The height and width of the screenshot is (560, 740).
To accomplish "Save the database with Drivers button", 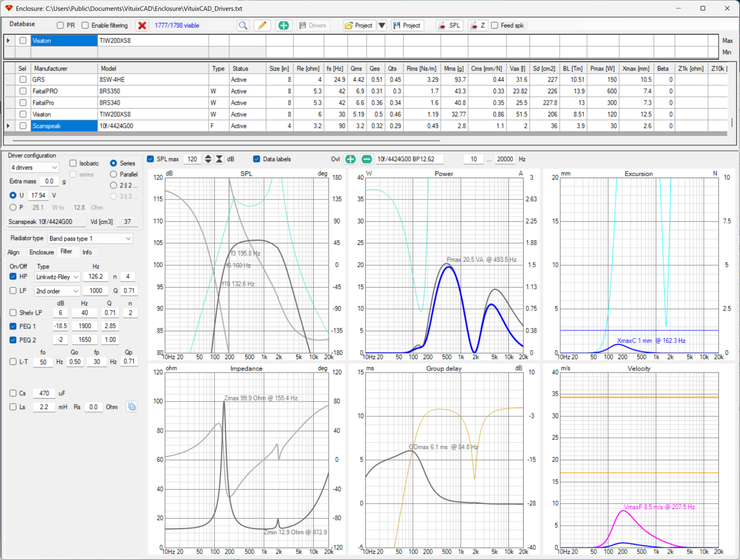I will tap(313, 26).
